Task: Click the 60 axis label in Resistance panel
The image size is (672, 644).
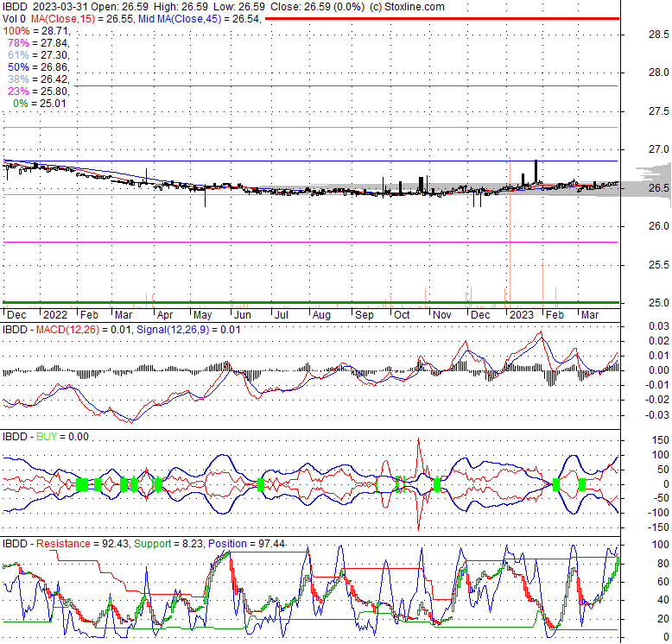Action: point(663,582)
